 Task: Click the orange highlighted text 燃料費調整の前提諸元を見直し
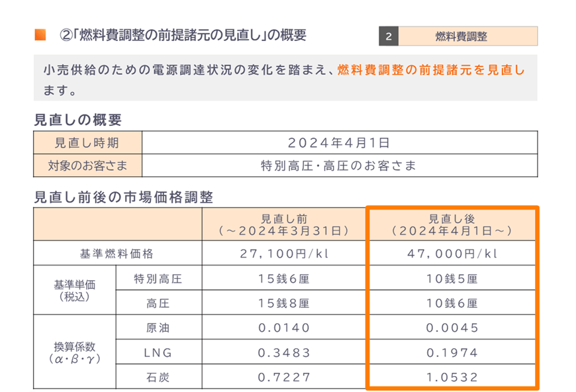pos(430,70)
